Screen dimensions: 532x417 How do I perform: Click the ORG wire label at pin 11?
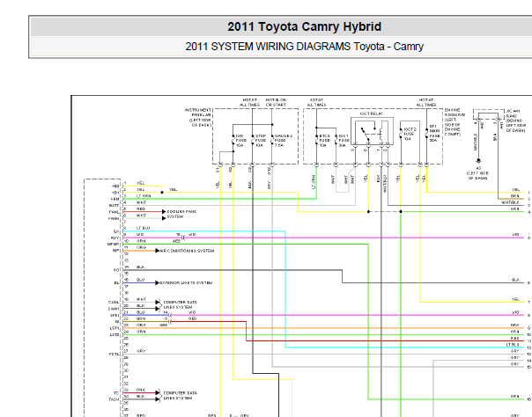click(141, 247)
